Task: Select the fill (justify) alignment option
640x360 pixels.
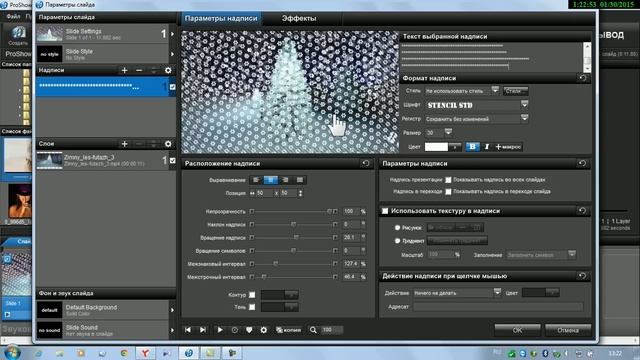Action: 300,180
